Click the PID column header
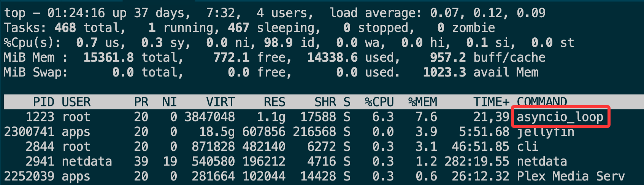The width and height of the screenshot is (644, 185). pos(44,102)
